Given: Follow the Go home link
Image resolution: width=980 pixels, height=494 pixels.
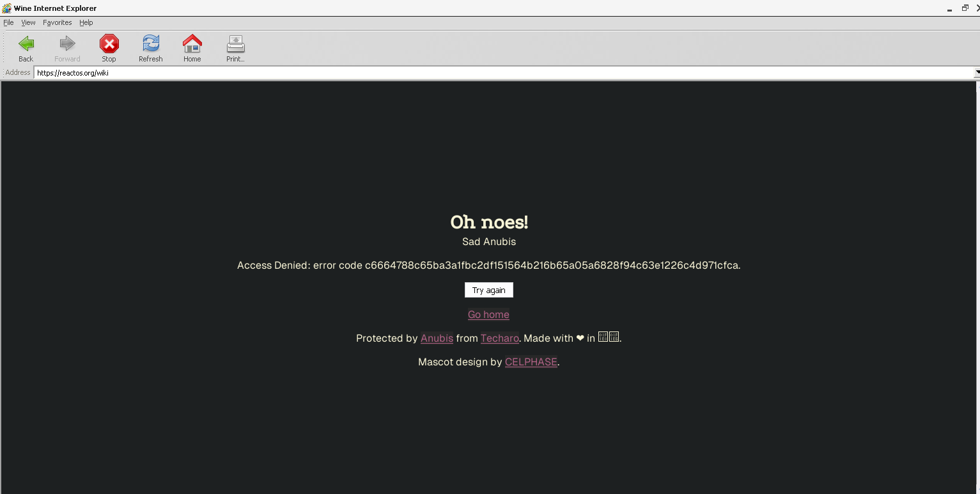Looking at the screenshot, I should pos(488,314).
